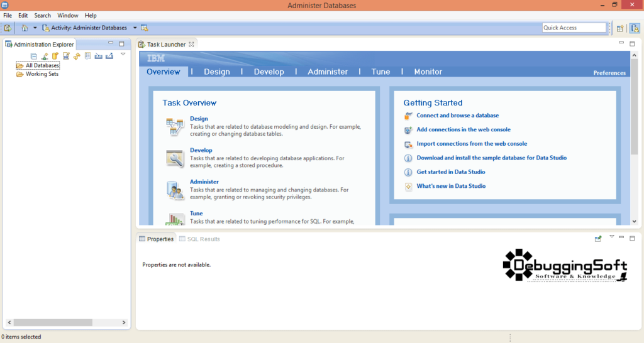644x343 pixels.
Task: Click the Collapse All icon in Administration Explorer
Action: [x=34, y=56]
